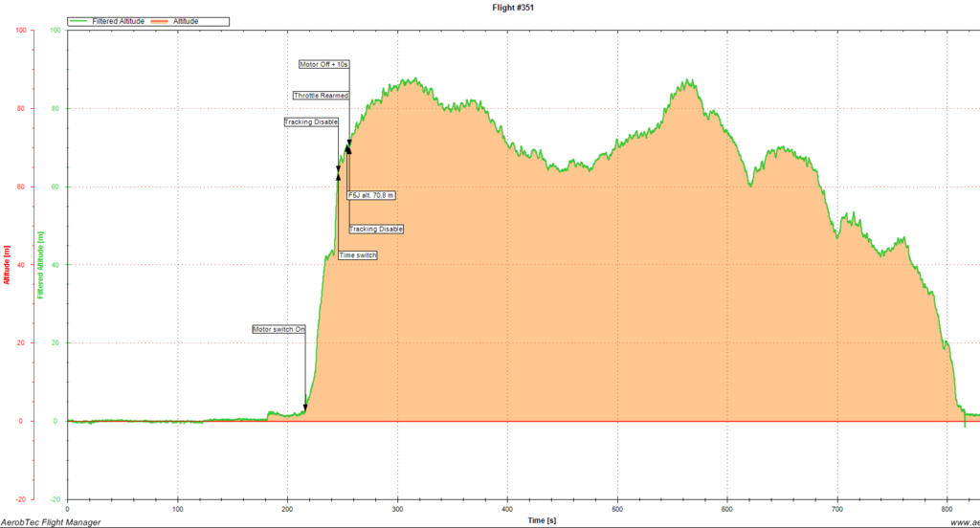Click the 100 tick label on altitude axis
The width and height of the screenshot is (980, 528).
point(54,30)
